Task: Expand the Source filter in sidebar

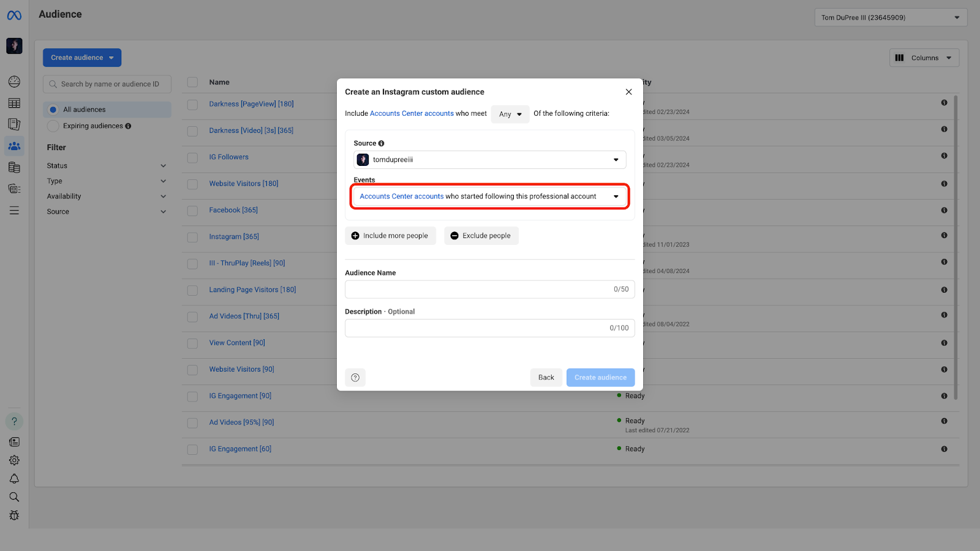Action: 107,212
